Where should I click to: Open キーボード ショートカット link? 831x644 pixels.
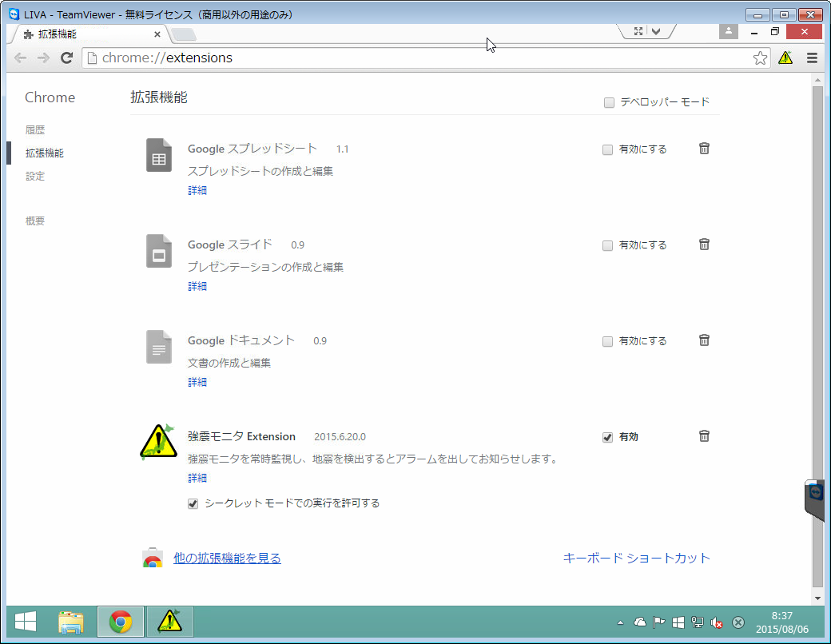tap(636, 559)
